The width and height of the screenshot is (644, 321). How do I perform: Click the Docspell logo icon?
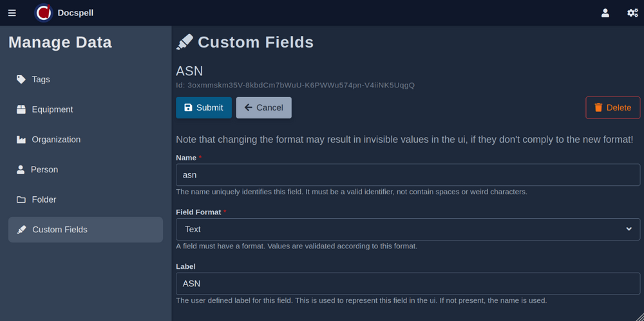43,13
